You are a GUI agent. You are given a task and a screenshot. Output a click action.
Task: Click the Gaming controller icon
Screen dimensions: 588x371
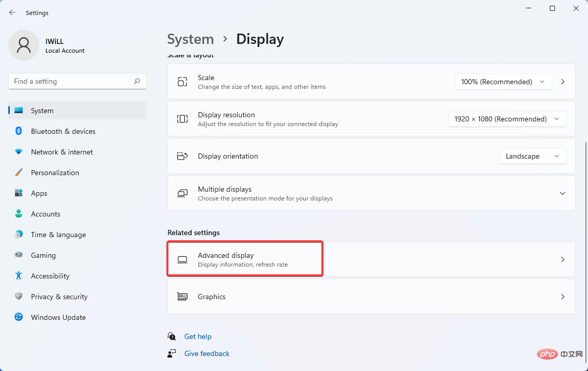tap(19, 255)
